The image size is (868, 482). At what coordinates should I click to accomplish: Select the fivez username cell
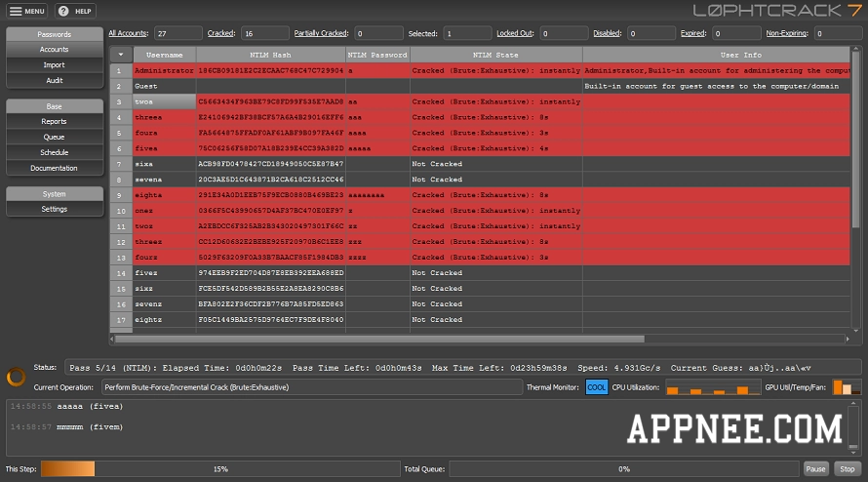tap(165, 272)
